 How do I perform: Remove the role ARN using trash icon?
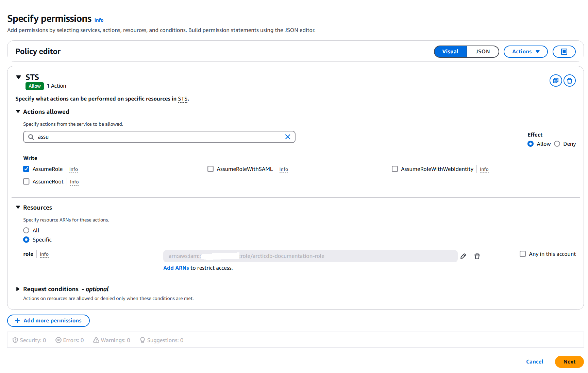point(477,256)
